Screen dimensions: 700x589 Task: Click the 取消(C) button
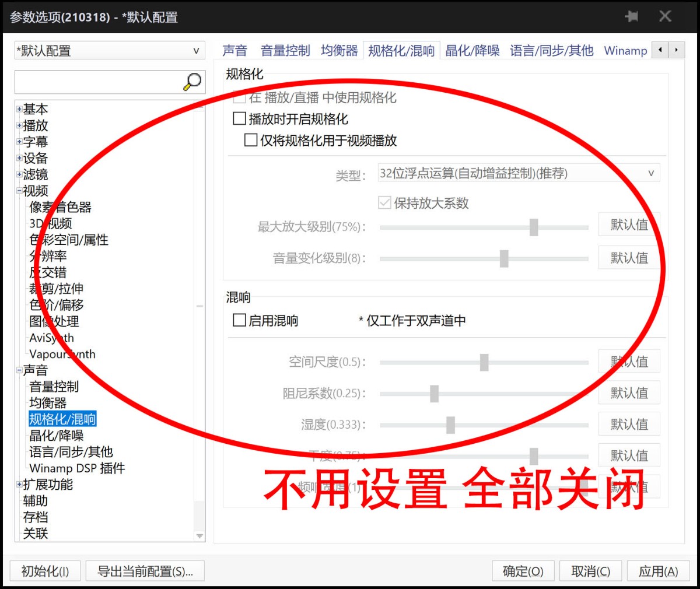coord(590,571)
